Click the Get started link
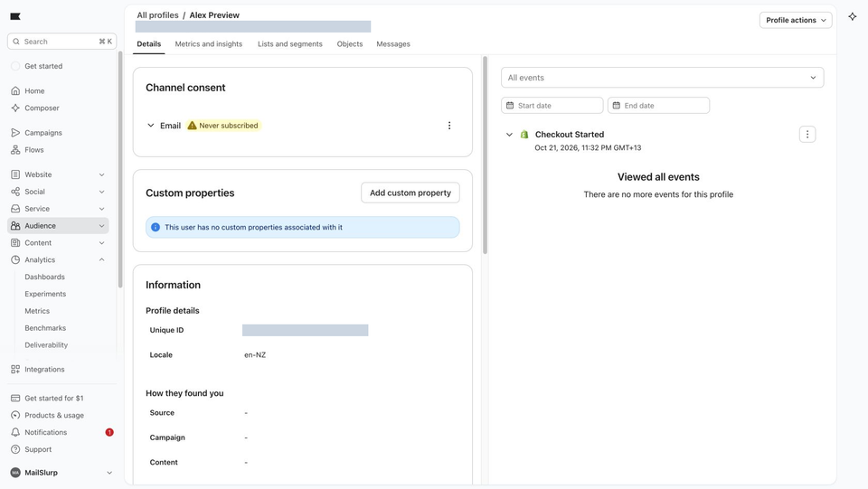Viewport: 868px width, 489px height. click(x=43, y=66)
